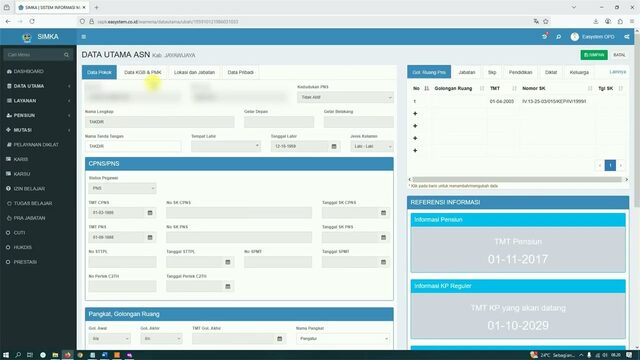Sort table by Golongan Ruang column
The image size is (640, 360).
(482, 88)
